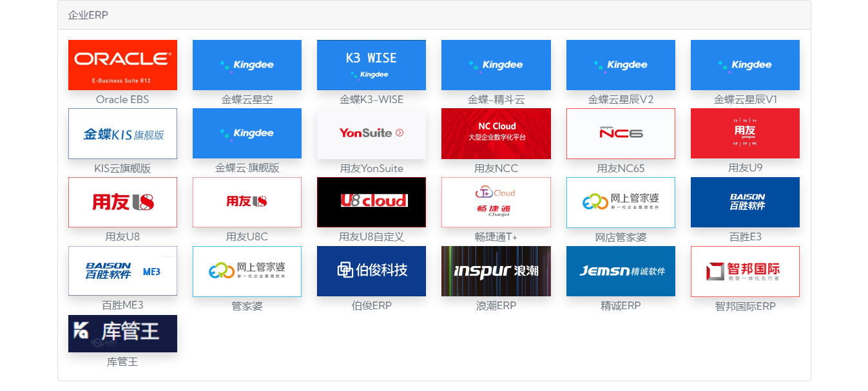
Task: Click the 用友U9 label
Action: [745, 168]
